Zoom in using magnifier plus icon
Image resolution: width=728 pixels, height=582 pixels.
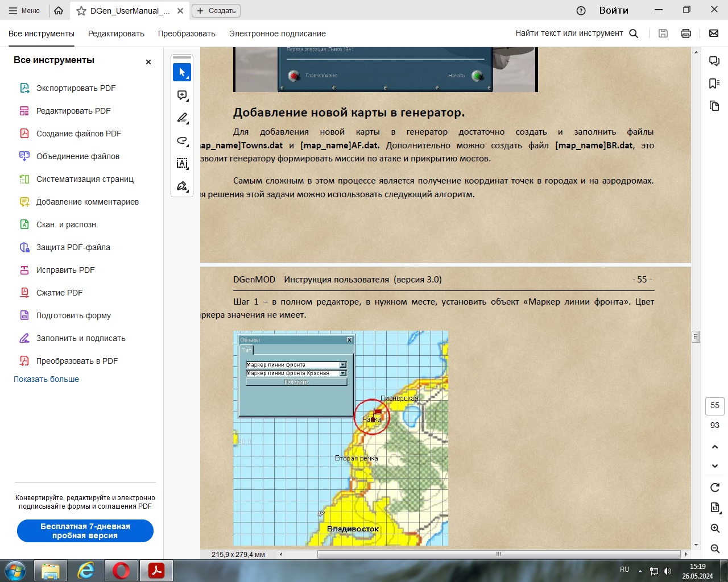715,529
